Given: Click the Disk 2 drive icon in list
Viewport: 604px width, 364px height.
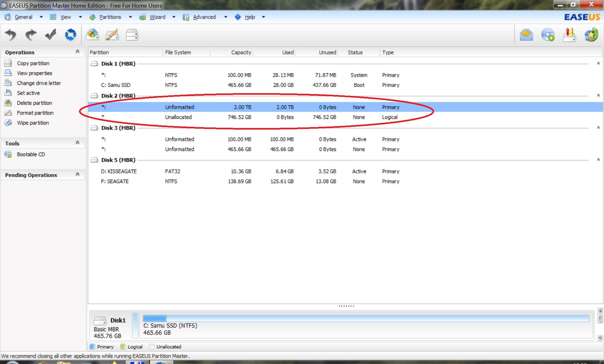Looking at the screenshot, I should coord(94,96).
